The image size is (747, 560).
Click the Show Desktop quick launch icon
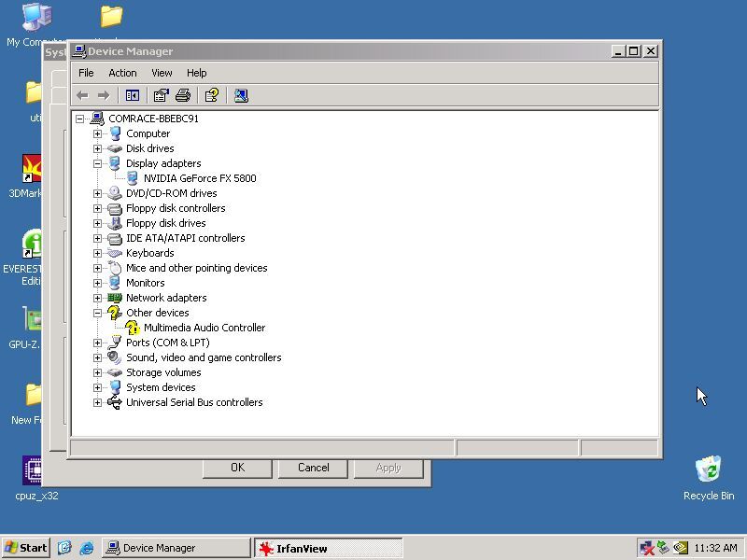coord(64,548)
